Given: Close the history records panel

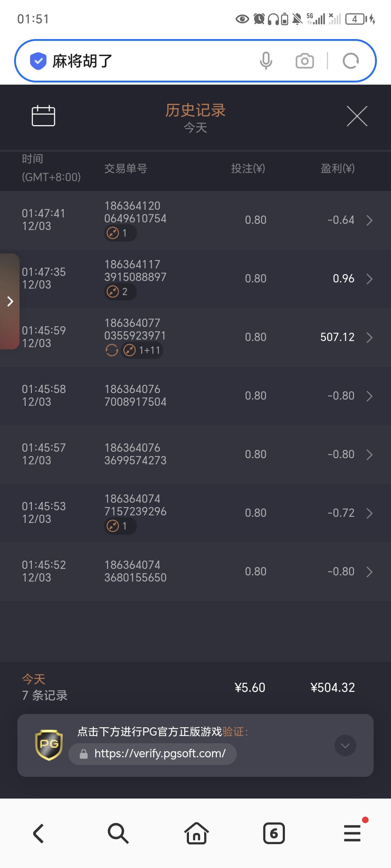Looking at the screenshot, I should pos(357,116).
